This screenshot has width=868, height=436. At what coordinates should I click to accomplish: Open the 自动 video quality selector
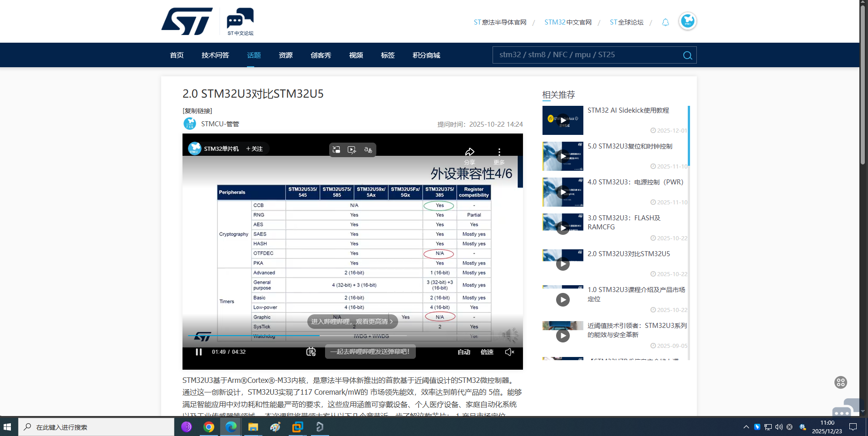point(464,352)
